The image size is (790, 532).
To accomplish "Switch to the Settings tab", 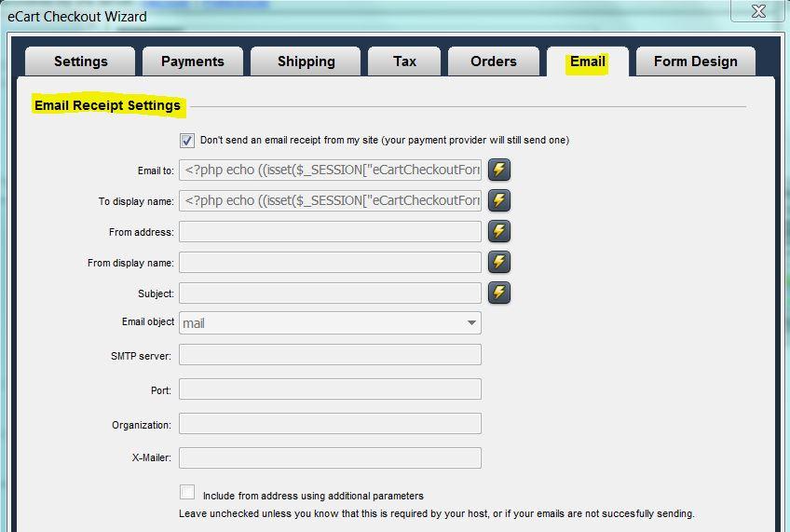I will click(81, 61).
